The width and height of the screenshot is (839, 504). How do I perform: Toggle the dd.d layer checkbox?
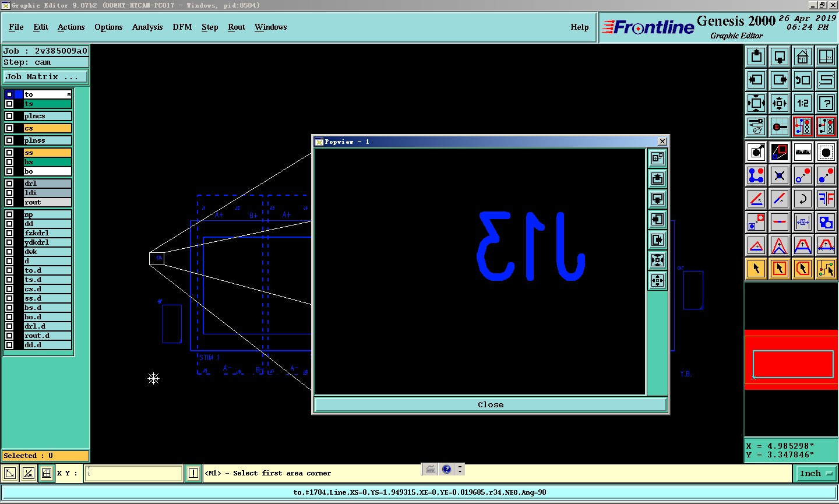pos(9,345)
